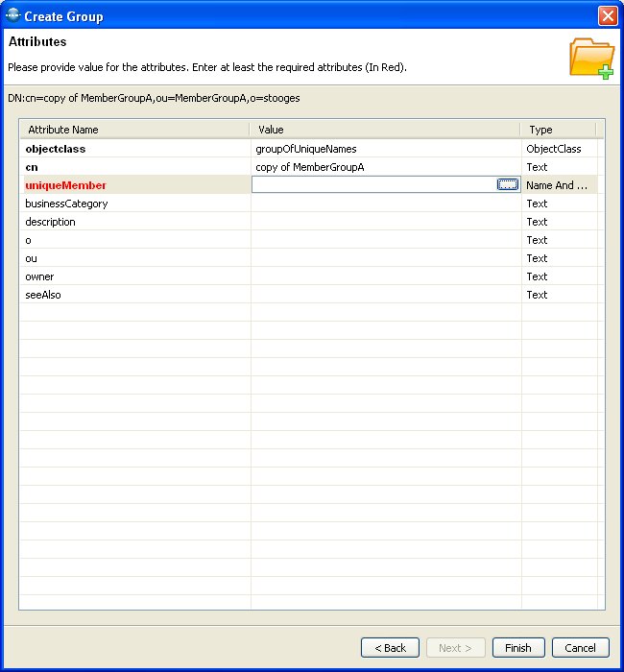Screen dimensions: 624x672
Task: Select the o attribute row
Action: [29, 240]
